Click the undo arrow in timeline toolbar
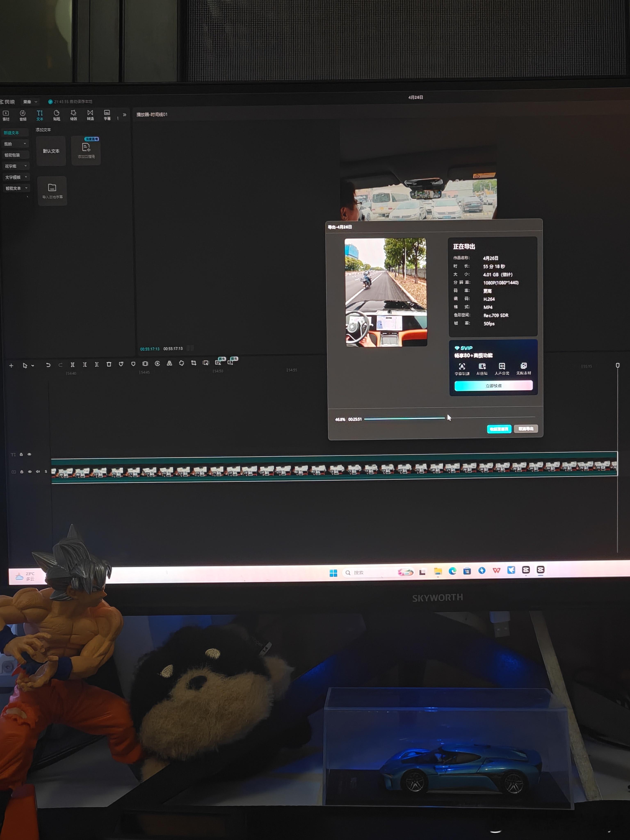This screenshot has width=630, height=840. (48, 365)
